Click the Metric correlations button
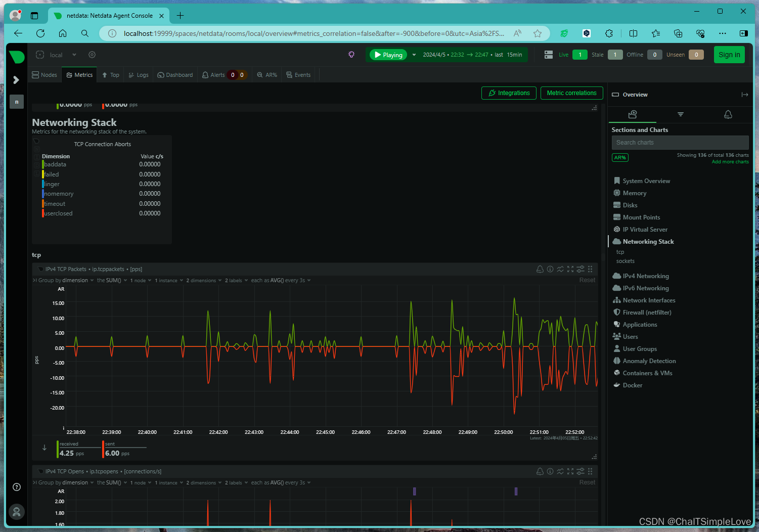 571,93
